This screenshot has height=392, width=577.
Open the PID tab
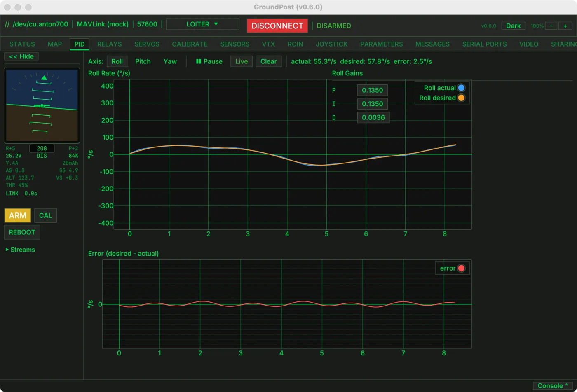tap(80, 44)
